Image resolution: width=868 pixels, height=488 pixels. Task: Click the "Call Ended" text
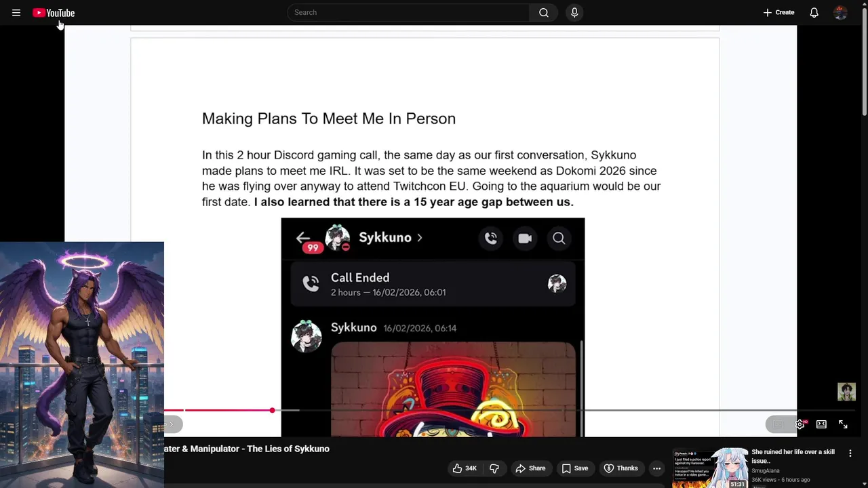click(x=360, y=278)
